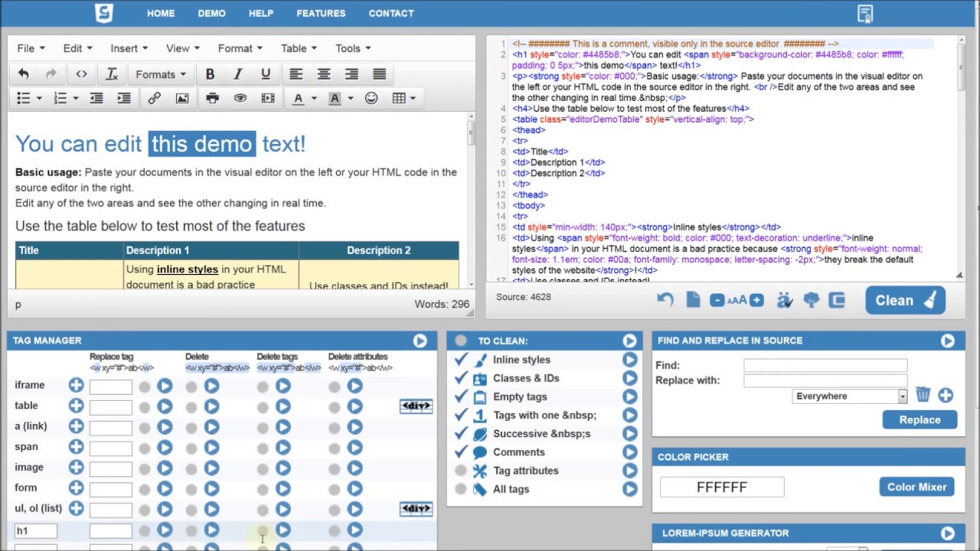980x551 pixels.
Task: Open bullet list style dropdown arrow
Action: 39,98
